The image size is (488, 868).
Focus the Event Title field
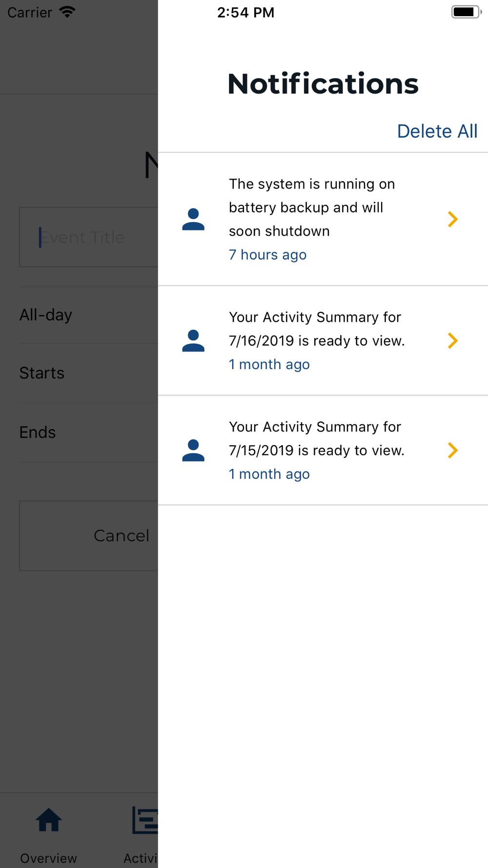click(x=89, y=237)
